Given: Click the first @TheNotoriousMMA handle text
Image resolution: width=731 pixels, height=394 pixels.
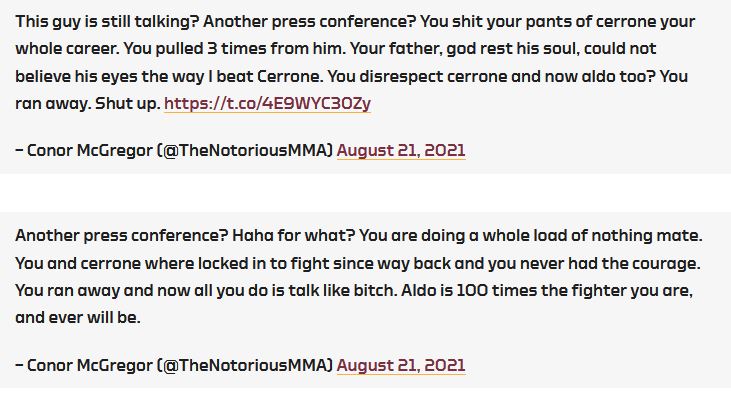Looking at the screenshot, I should (245, 151).
